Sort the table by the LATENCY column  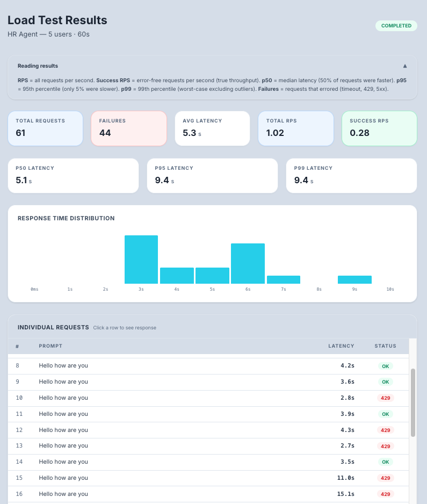(341, 346)
